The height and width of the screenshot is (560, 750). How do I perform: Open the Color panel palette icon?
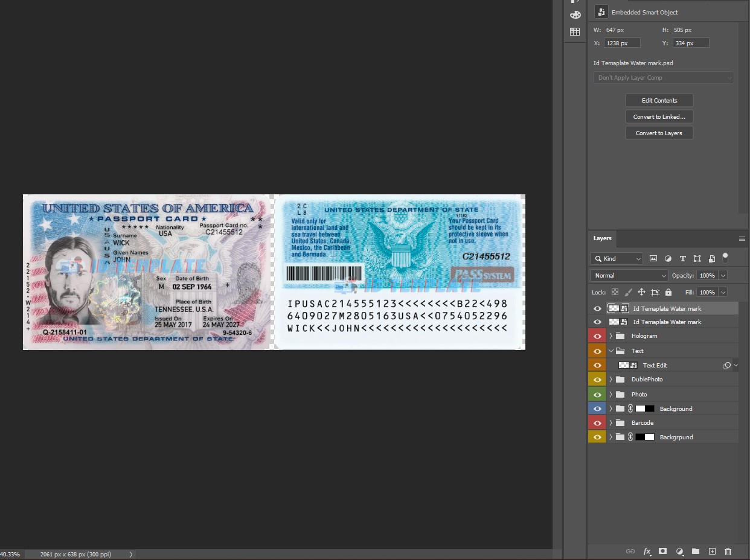point(575,15)
